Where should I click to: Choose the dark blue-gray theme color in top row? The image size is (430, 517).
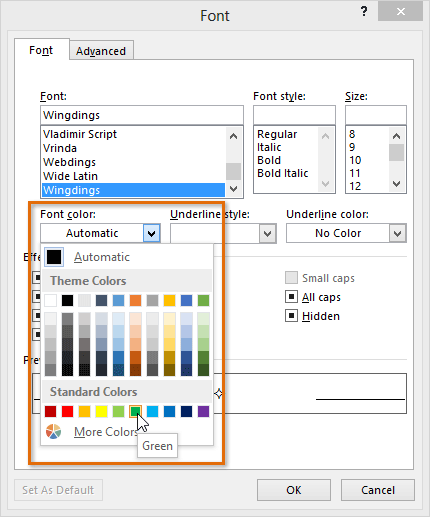pyautogui.click(x=101, y=300)
